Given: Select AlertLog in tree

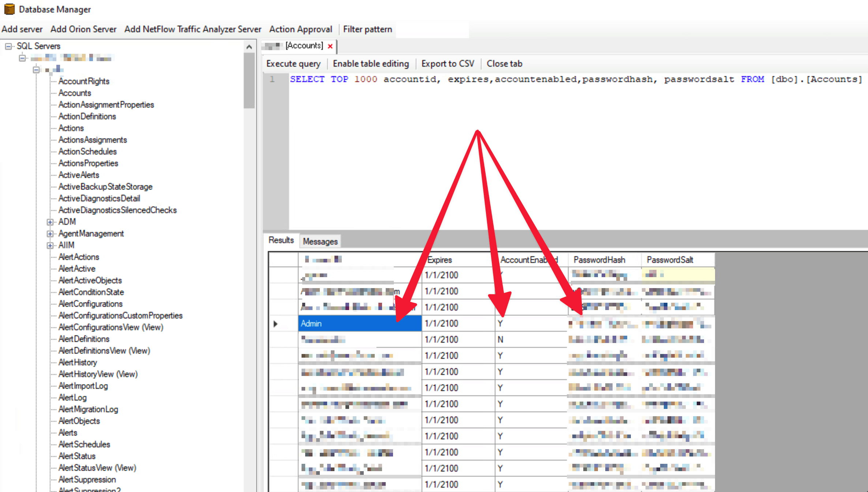Looking at the screenshot, I should tap(72, 398).
